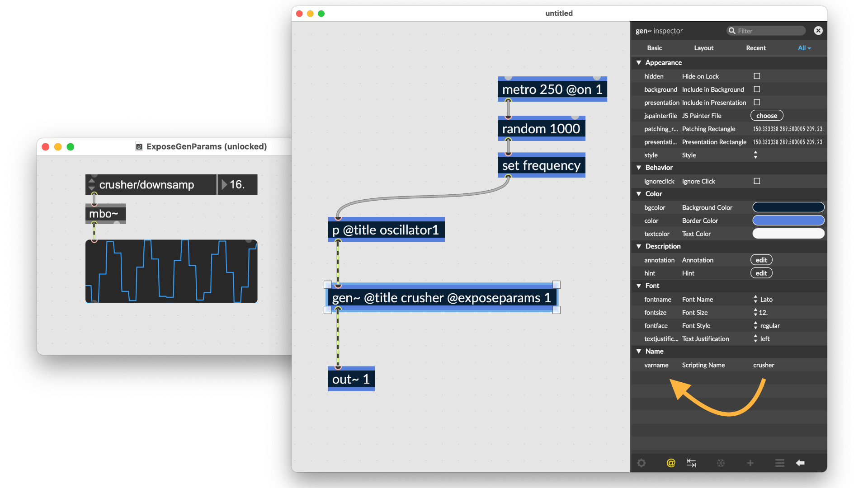Open the Border Color blue swatch
868x488 pixels.
pos(788,221)
